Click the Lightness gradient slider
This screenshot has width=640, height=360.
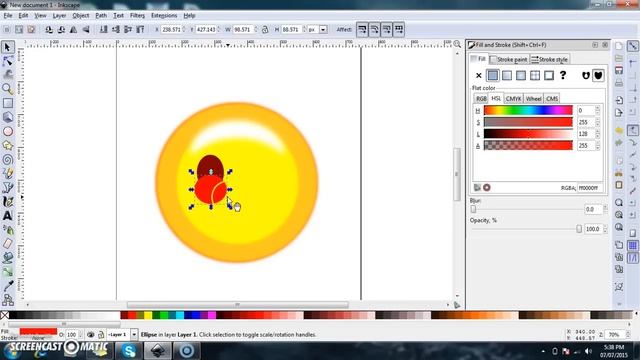[x=528, y=134]
